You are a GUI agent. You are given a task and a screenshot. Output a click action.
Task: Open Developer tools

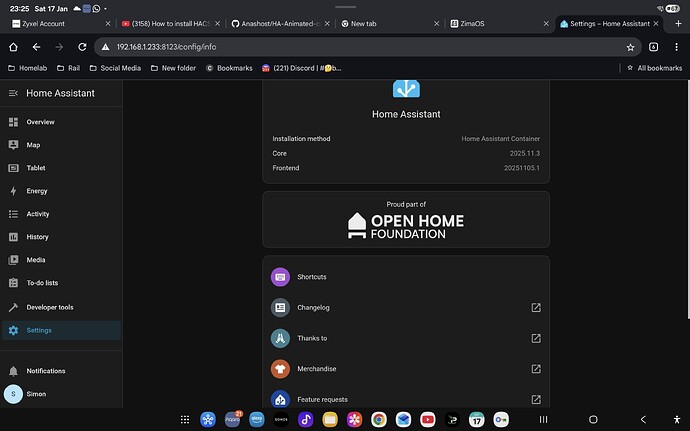click(x=61, y=307)
